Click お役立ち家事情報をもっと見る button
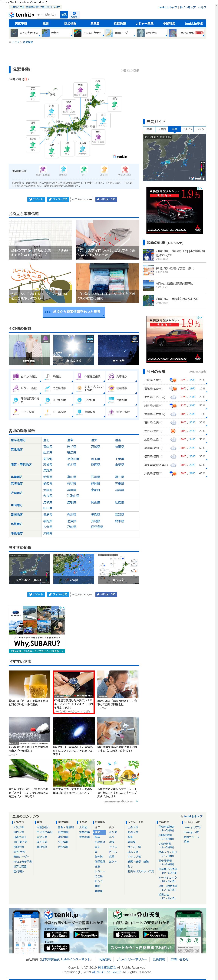218x980 pixels. pyautogui.click(x=74, y=312)
